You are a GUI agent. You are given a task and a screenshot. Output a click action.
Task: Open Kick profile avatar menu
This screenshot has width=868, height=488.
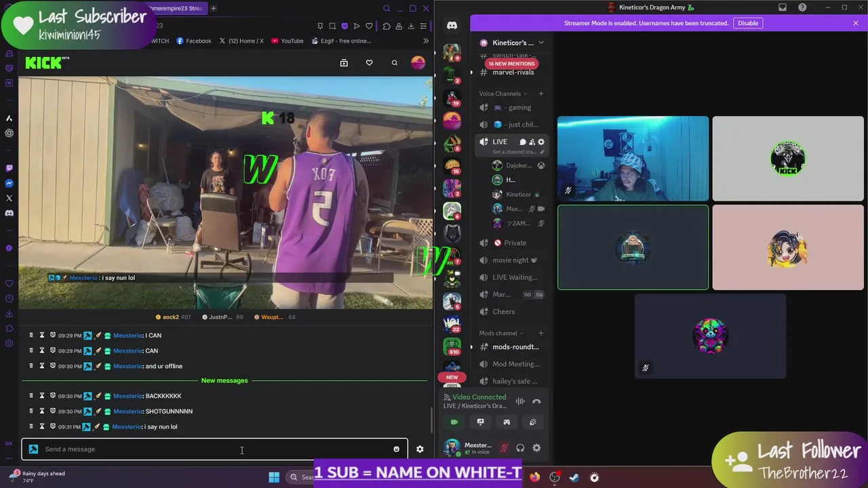point(418,63)
